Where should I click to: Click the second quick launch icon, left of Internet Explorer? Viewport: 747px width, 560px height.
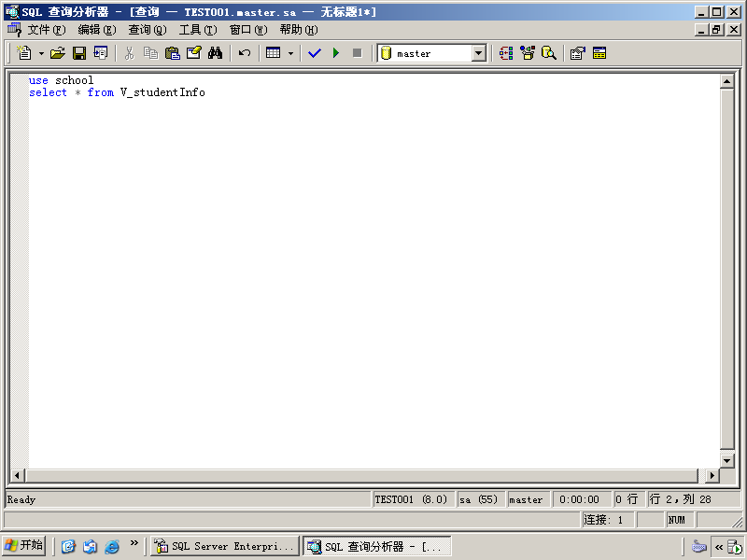(x=90, y=546)
